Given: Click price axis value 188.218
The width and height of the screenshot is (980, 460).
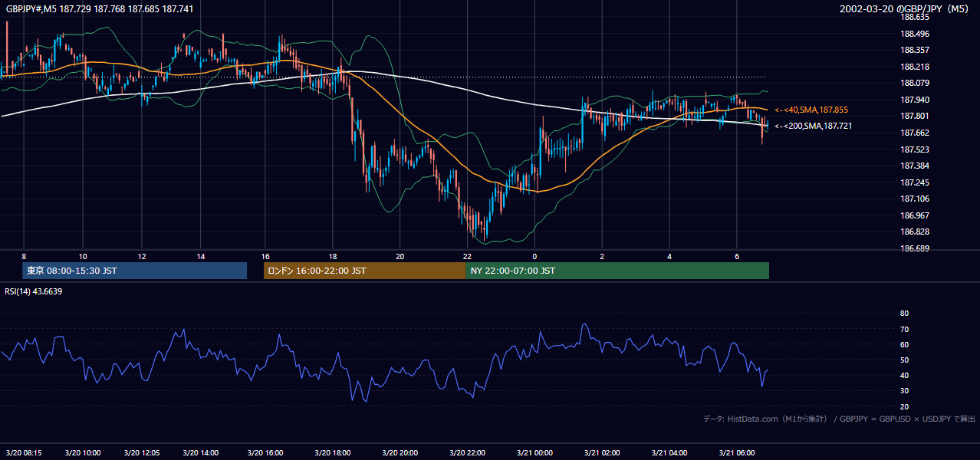Looking at the screenshot, I should [x=914, y=67].
